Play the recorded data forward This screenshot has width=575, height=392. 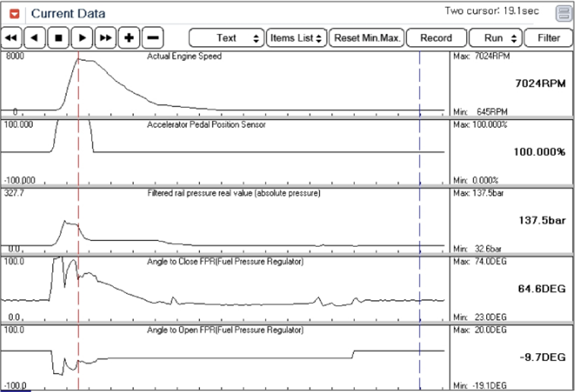coord(82,38)
